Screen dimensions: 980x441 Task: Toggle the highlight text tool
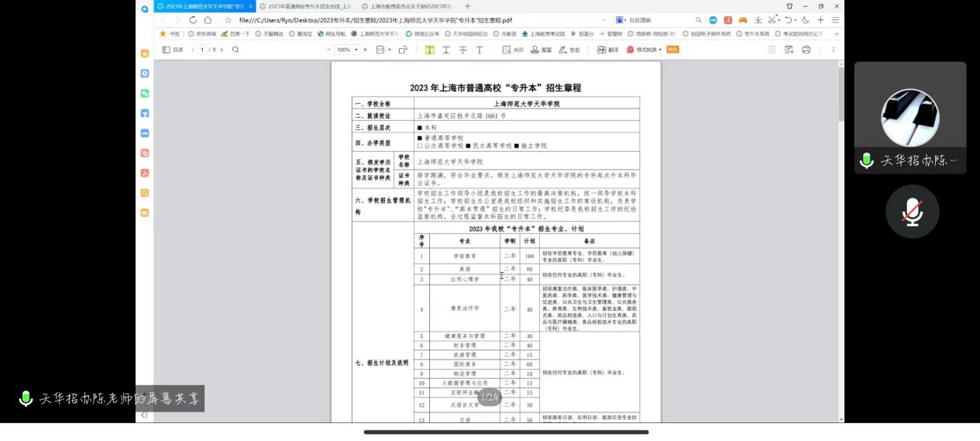click(430, 50)
